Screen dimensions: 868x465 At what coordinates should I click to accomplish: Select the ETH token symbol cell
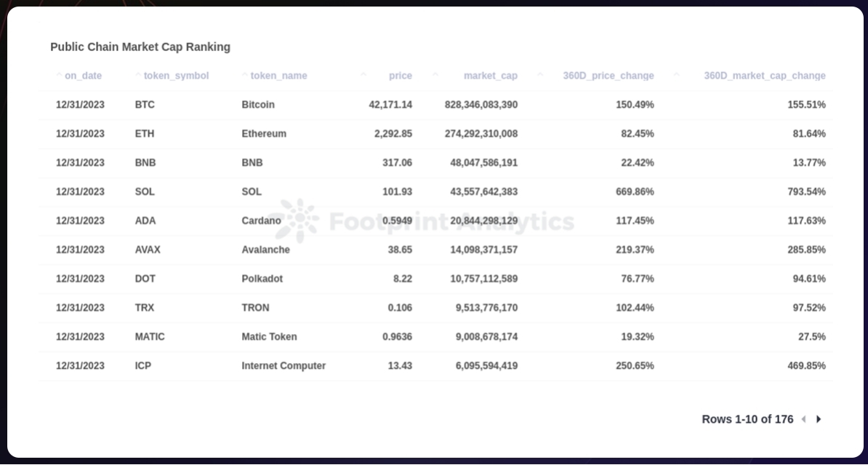tap(145, 134)
